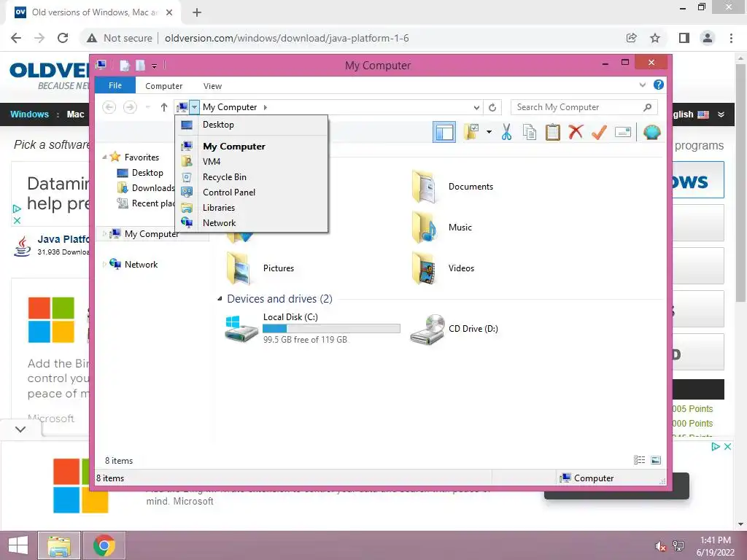This screenshot has height=560, width=747.
Task: Switch to details view icon
Action: click(x=639, y=460)
